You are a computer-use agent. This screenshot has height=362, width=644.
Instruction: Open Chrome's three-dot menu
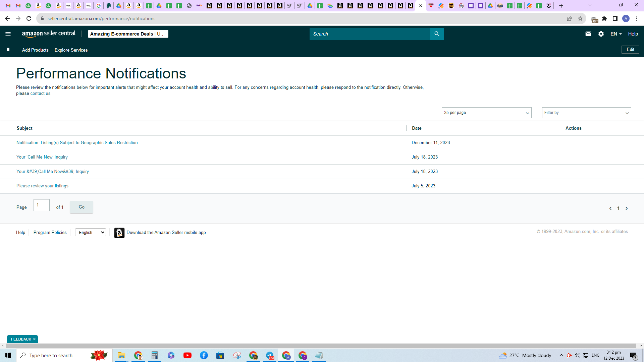[637, 18]
